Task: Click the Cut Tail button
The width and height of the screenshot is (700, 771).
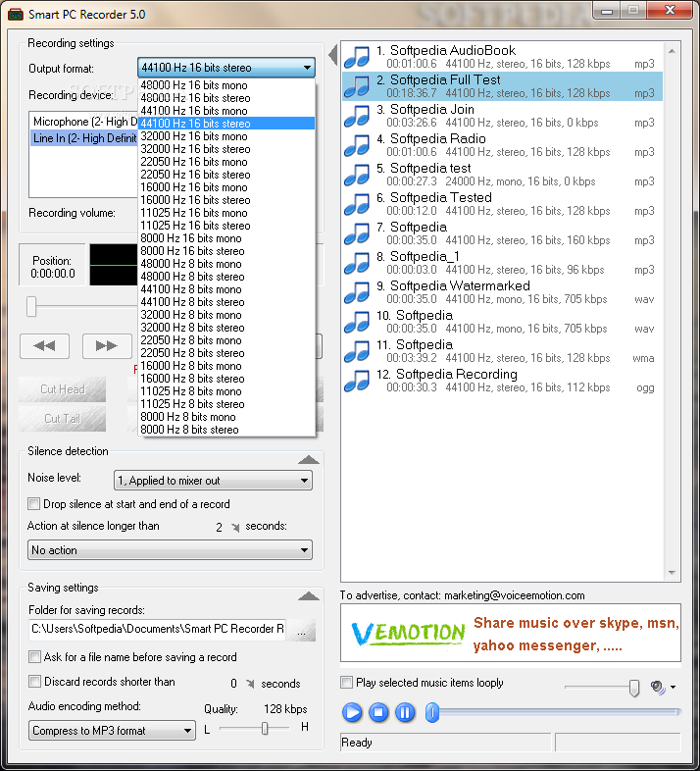Action: click(63, 419)
